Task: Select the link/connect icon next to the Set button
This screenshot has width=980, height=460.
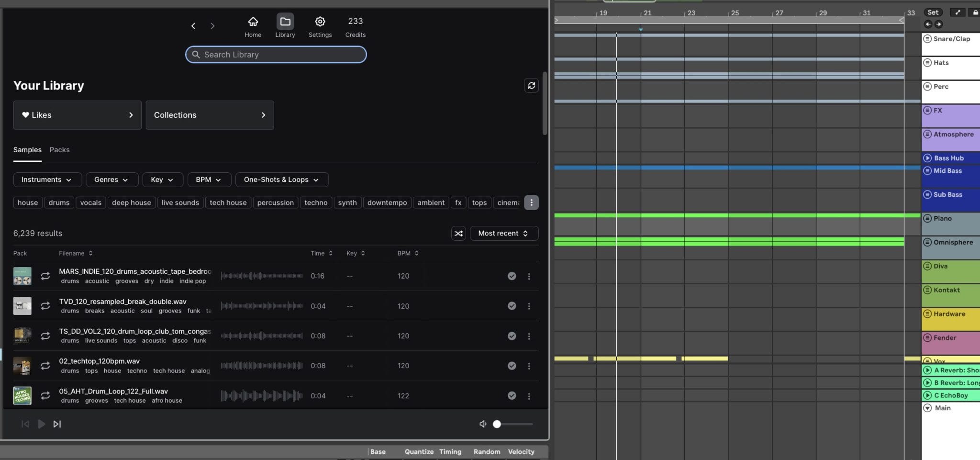Action: pyautogui.click(x=958, y=12)
